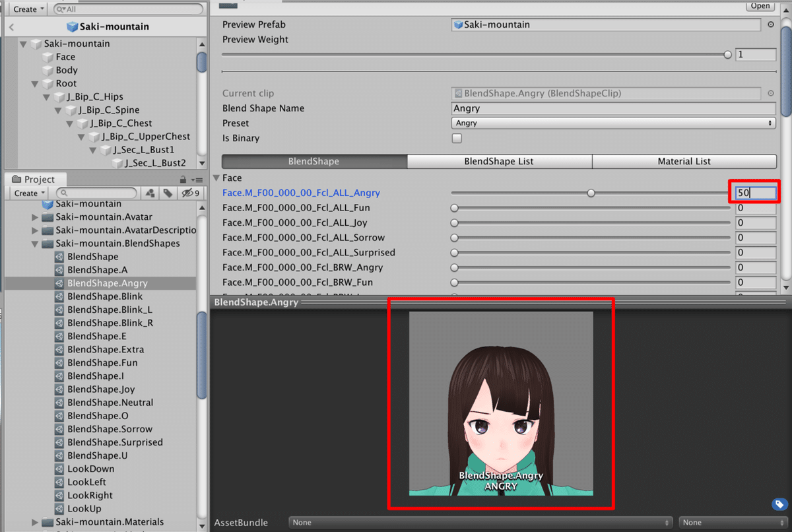
Task: Select the Face object cube icon
Action: [48, 57]
